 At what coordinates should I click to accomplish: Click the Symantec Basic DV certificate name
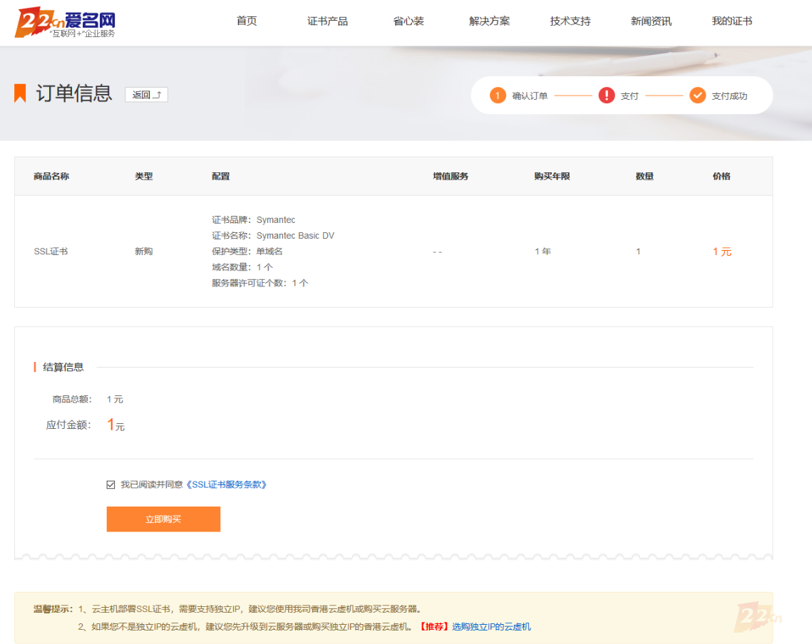(295, 236)
